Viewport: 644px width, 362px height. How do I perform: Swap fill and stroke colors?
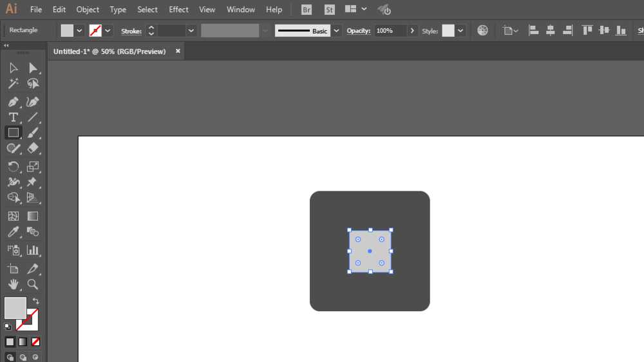pos(35,301)
